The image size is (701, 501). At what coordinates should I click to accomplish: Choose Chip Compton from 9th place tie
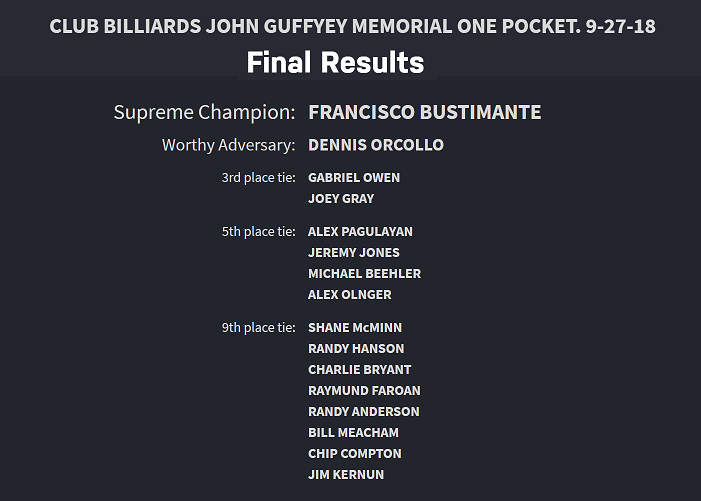(x=354, y=454)
